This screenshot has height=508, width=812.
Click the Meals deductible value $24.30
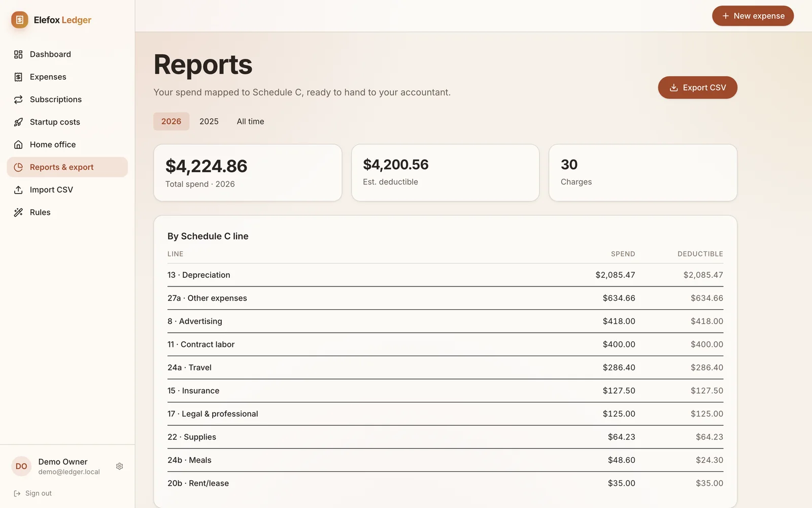coord(709,460)
